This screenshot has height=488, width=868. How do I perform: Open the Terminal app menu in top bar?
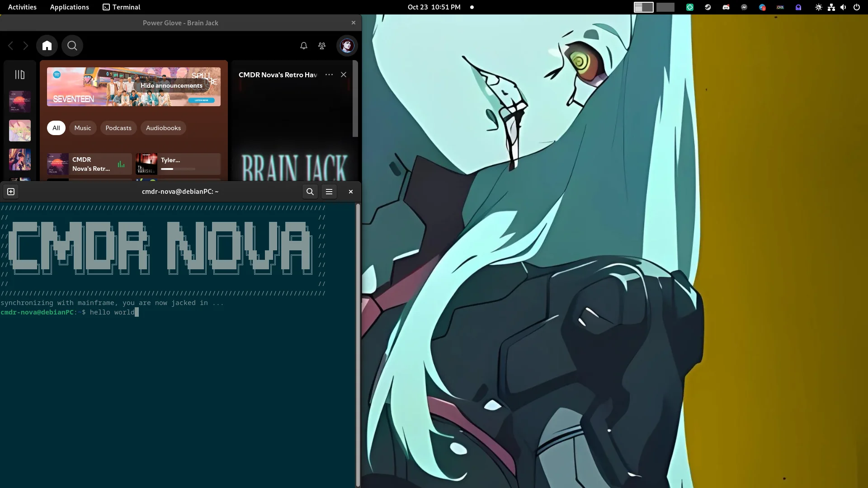(121, 7)
